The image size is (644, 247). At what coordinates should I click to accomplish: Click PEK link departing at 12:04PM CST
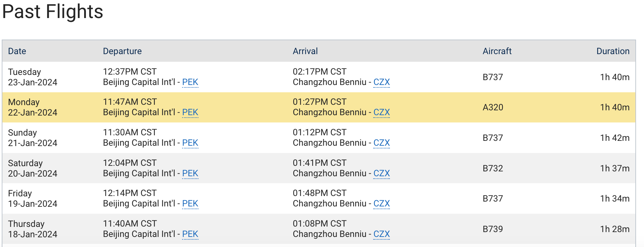[190, 173]
